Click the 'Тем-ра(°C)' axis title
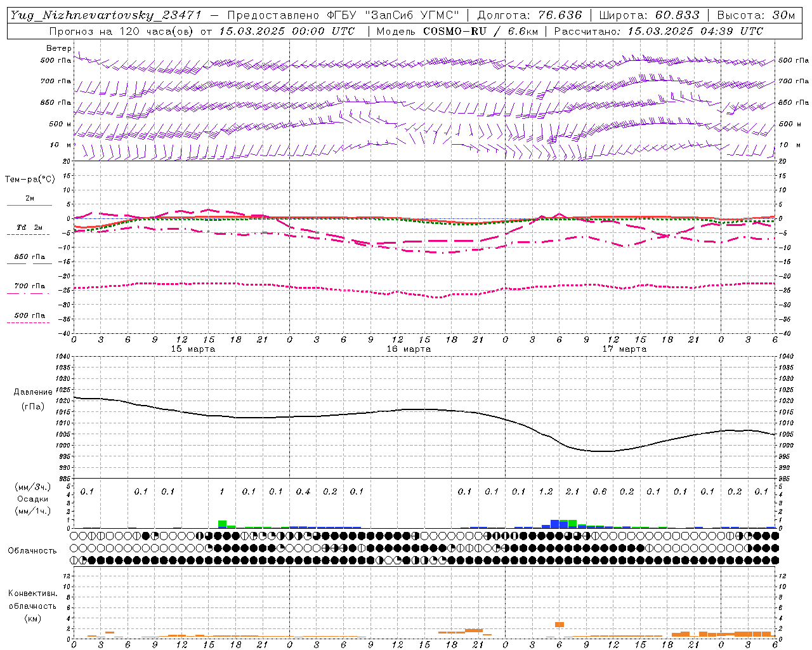Viewport: 812px width, 650px height. (30, 180)
